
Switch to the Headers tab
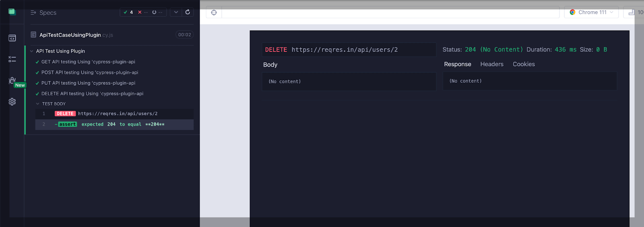point(492,64)
